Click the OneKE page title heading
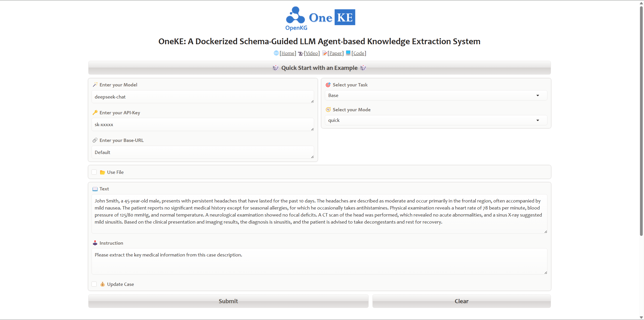 pos(319,41)
